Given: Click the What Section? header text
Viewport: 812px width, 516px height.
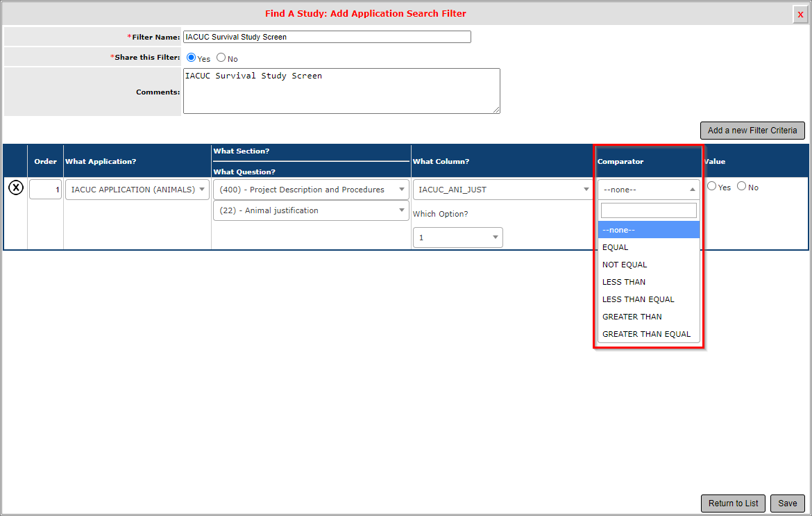Looking at the screenshot, I should (x=242, y=151).
